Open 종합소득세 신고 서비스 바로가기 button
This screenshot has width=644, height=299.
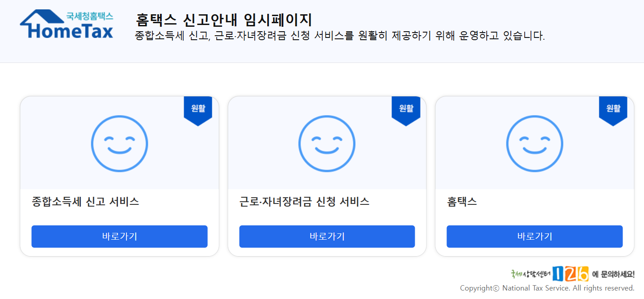tap(119, 237)
